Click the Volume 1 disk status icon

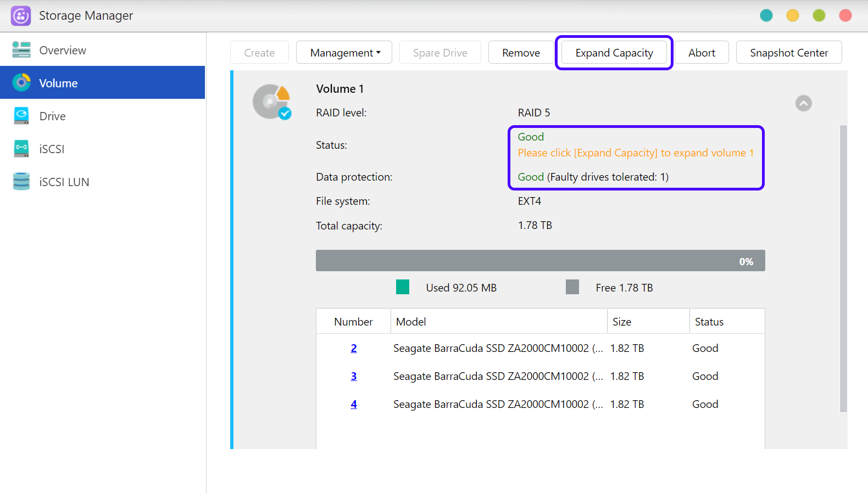[271, 102]
